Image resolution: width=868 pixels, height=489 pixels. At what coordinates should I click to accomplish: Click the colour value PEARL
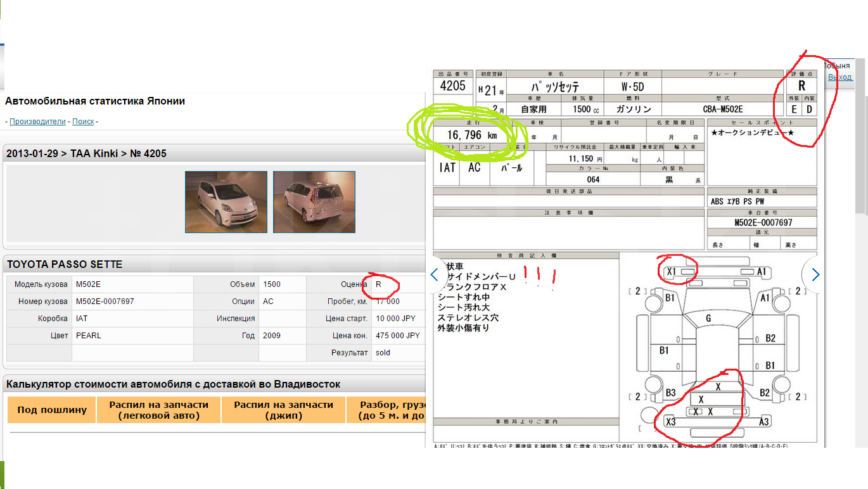(x=88, y=336)
